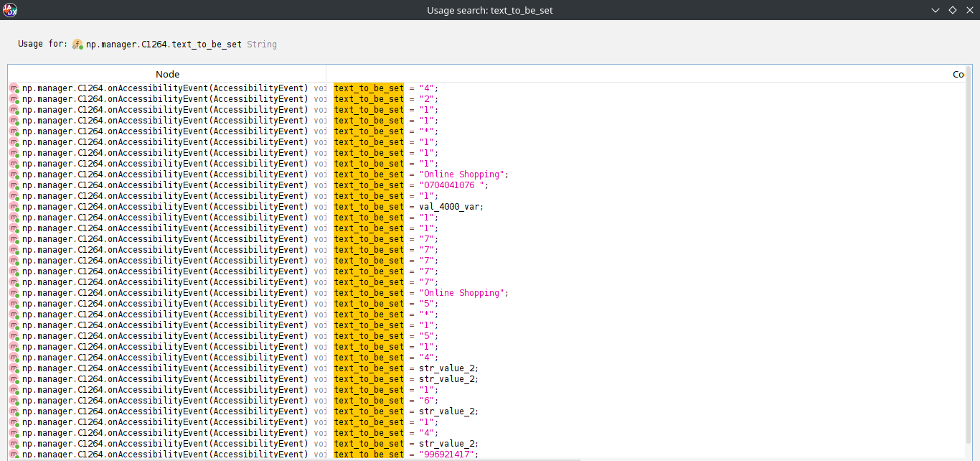Click method icon of the row assigning "2"

coord(14,99)
